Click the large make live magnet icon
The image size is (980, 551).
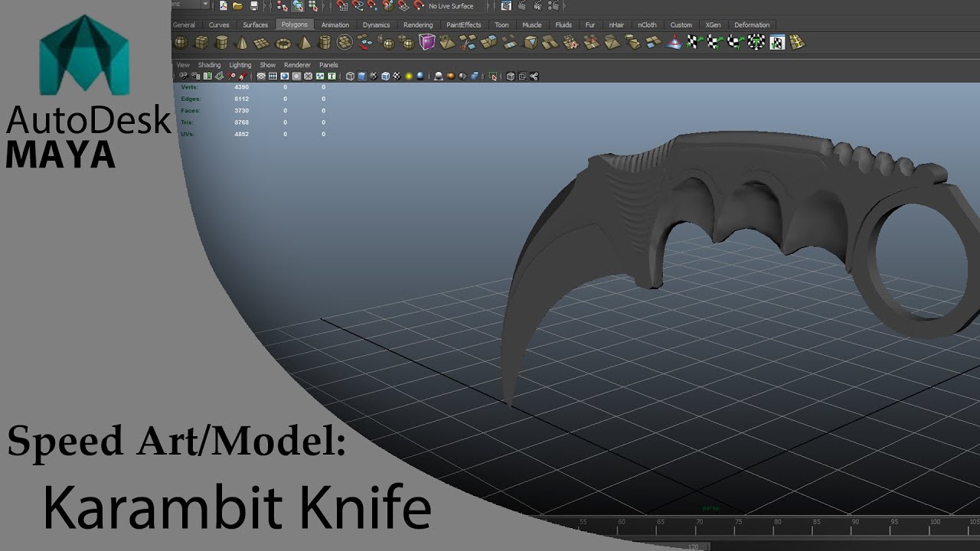click(x=419, y=5)
